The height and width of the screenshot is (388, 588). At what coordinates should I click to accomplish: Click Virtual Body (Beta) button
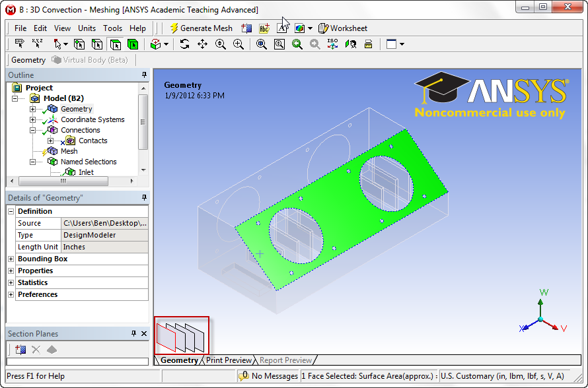90,60
